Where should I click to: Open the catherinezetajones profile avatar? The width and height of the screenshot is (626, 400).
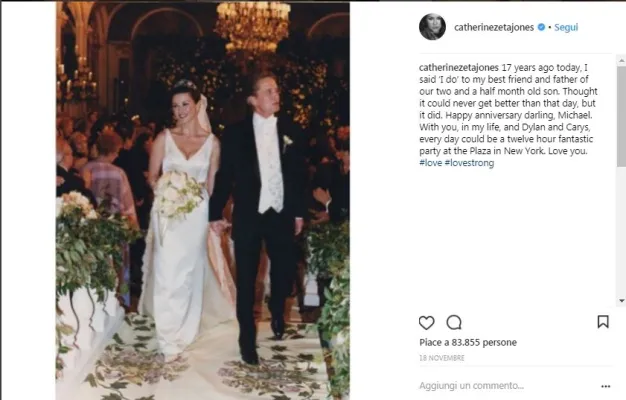[432, 27]
